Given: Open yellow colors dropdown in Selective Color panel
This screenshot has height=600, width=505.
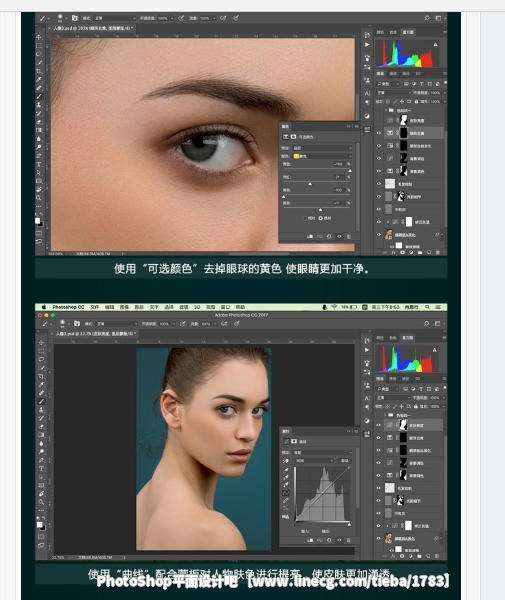Looking at the screenshot, I should coord(323,156).
